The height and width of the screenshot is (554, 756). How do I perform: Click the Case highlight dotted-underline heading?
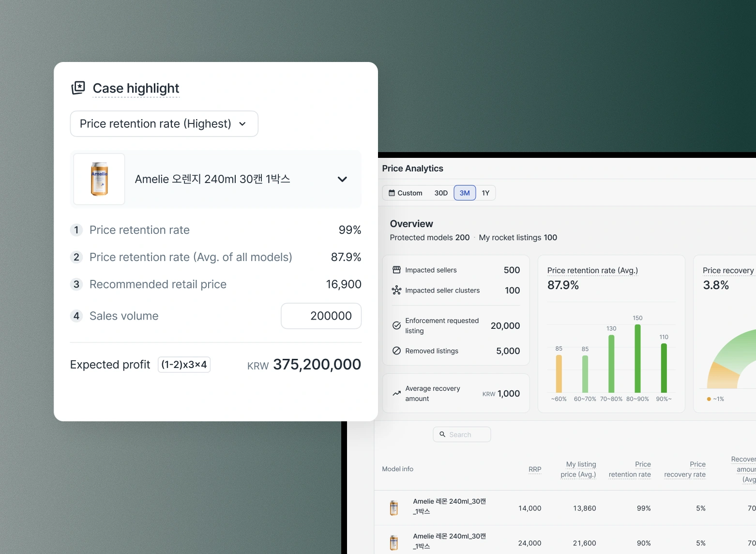(x=136, y=88)
